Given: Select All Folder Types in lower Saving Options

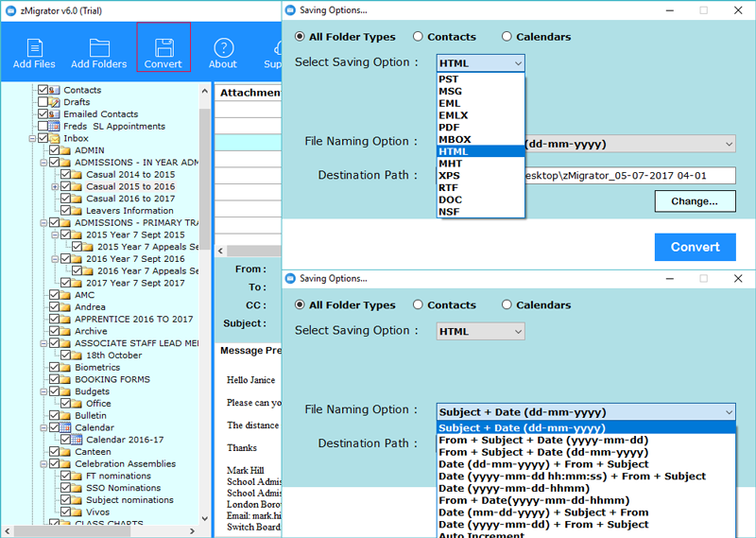Looking at the screenshot, I should 300,304.
